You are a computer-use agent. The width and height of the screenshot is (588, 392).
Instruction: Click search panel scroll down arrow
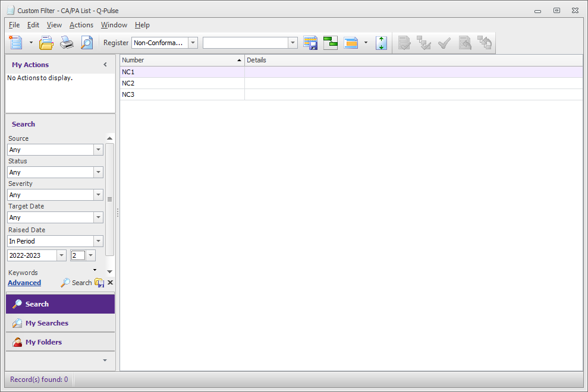pyautogui.click(x=109, y=271)
